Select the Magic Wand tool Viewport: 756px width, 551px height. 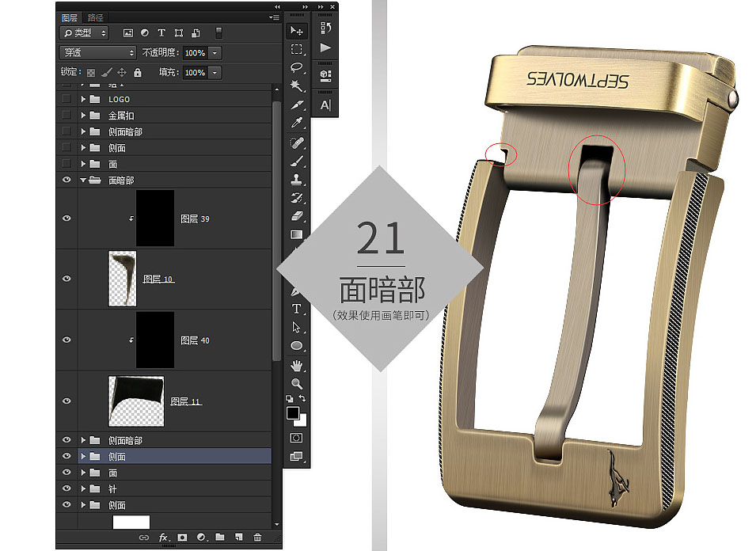(297, 86)
